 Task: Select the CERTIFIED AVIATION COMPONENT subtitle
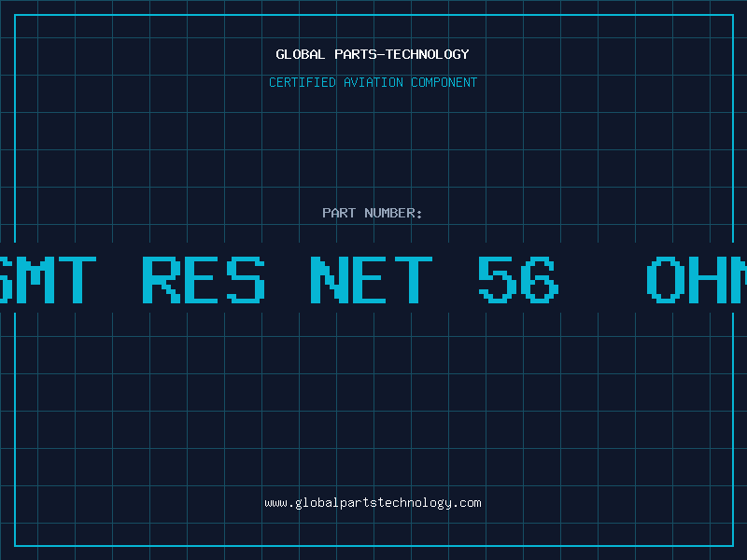point(373,82)
